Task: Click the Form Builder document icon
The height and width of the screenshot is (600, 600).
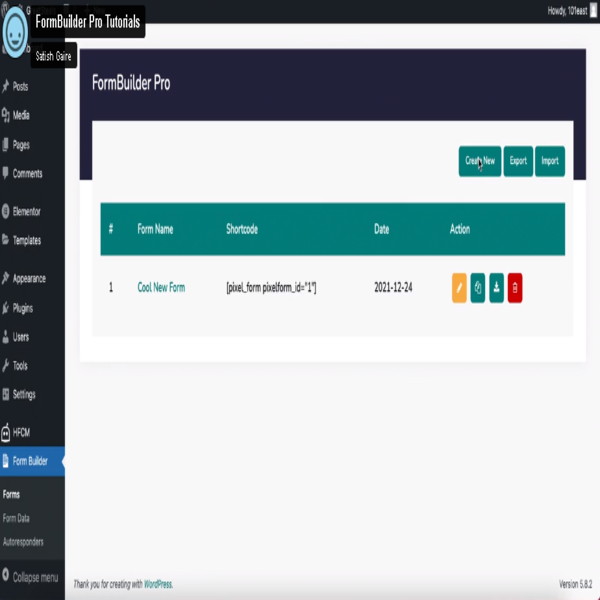Action: [x=5, y=461]
